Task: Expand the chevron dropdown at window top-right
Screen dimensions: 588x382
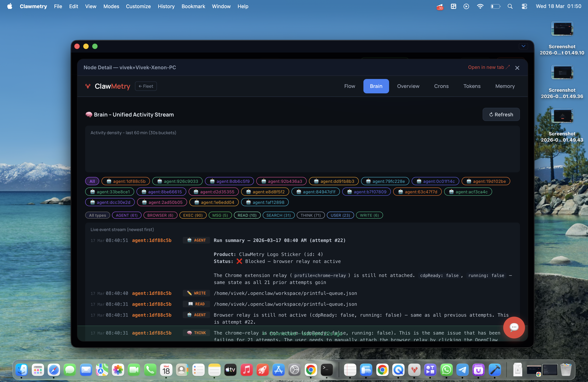Action: coord(523,46)
